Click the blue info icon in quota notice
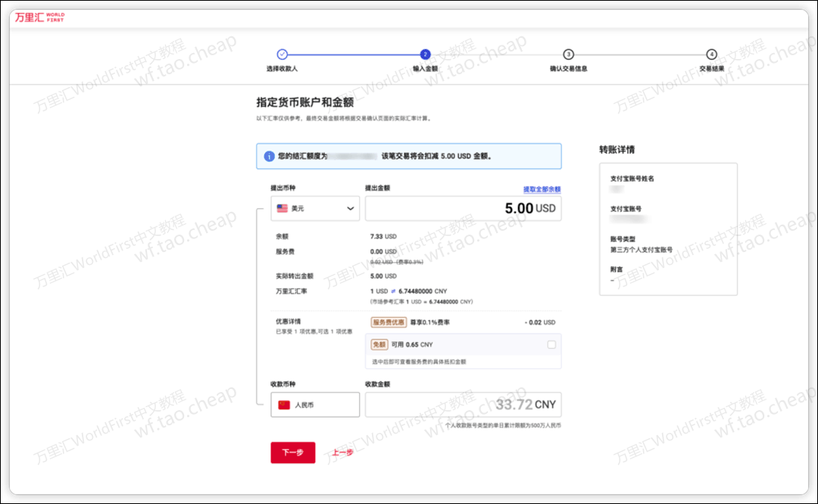The width and height of the screenshot is (818, 504). pos(269,157)
